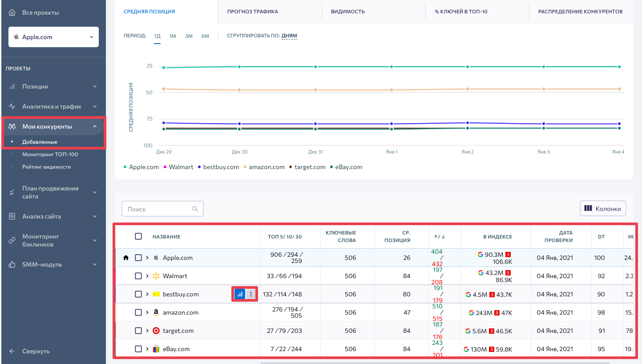
Task: Open Мониторинг ТОП-100 submenu item
Action: tap(50, 154)
